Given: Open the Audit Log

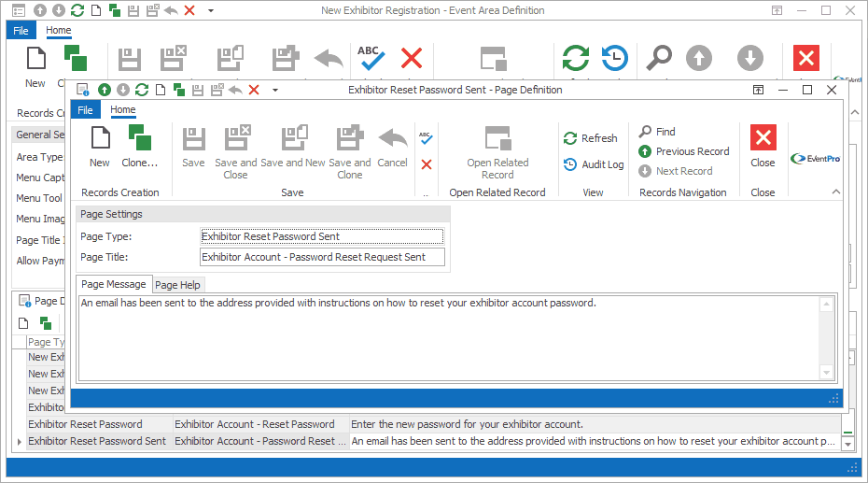Looking at the screenshot, I should point(594,164).
